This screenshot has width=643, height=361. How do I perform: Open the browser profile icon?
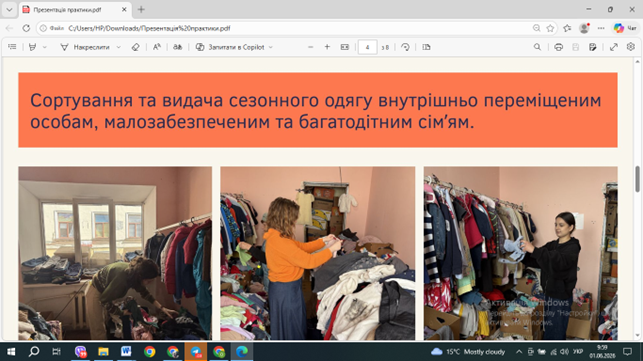pyautogui.click(x=584, y=28)
